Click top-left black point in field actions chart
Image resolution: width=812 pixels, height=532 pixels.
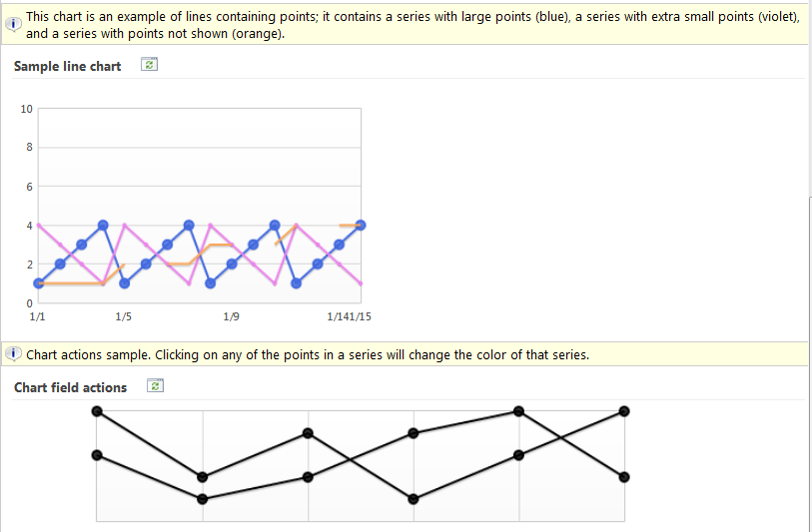click(97, 411)
